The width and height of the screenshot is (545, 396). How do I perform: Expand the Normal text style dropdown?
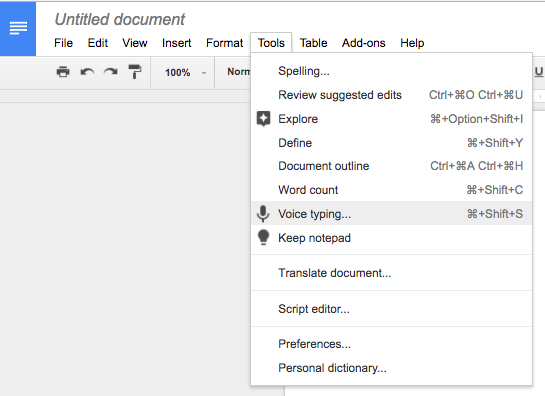tap(238, 72)
